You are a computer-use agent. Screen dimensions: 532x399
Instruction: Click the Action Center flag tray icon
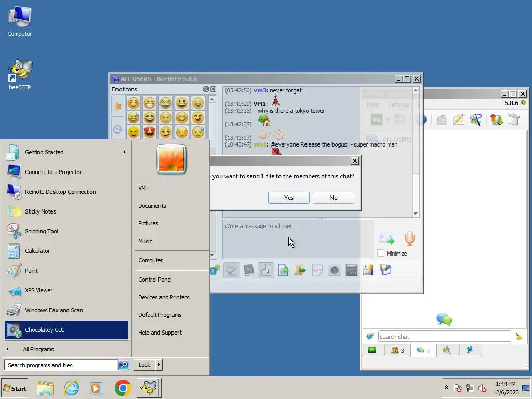(457, 388)
